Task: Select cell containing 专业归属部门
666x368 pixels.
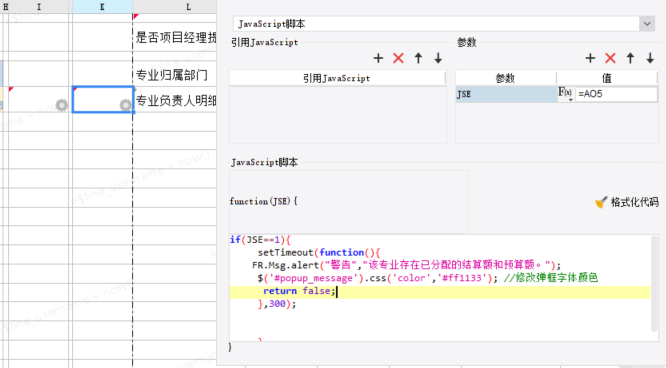Action: 175,73
